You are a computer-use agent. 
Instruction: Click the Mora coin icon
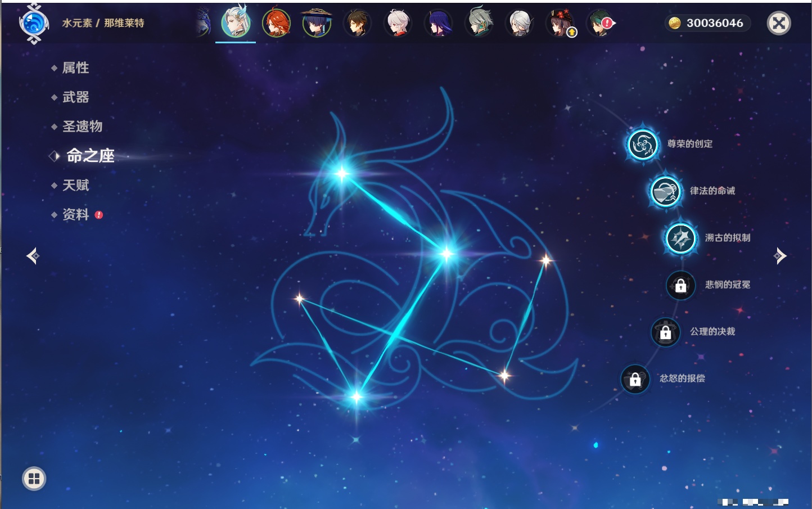[x=674, y=23]
